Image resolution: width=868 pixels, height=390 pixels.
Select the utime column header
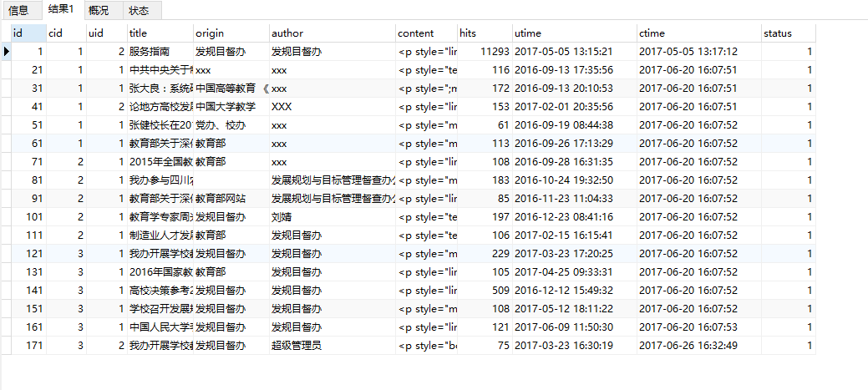574,33
